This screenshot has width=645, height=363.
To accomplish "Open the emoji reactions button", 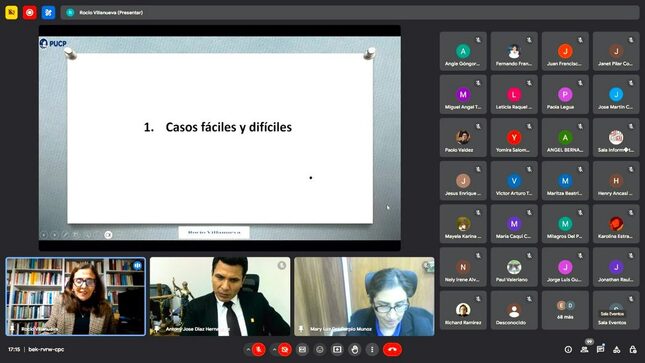I will coord(320,349).
